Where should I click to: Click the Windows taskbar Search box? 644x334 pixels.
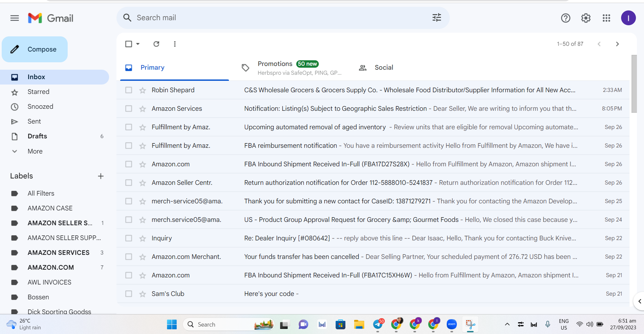pyautogui.click(x=229, y=325)
